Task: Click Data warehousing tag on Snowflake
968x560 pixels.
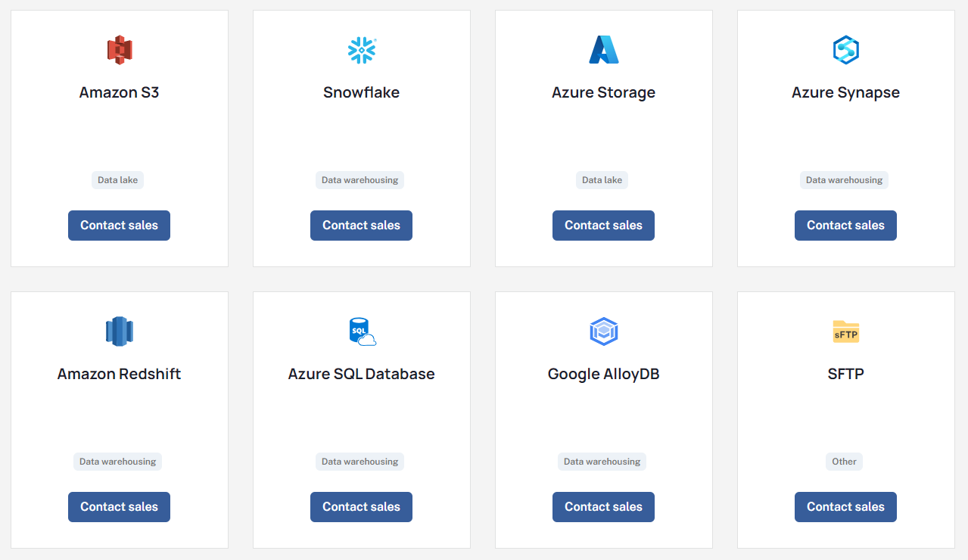Action: coord(359,180)
